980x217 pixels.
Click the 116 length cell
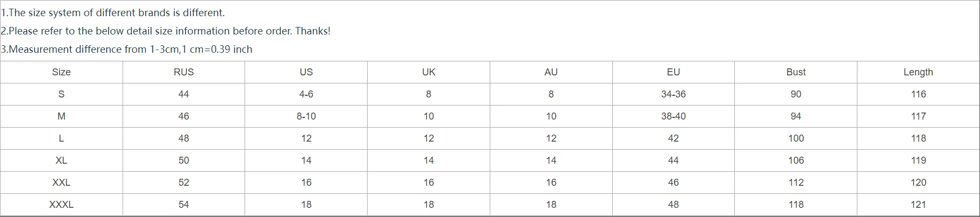point(918,94)
